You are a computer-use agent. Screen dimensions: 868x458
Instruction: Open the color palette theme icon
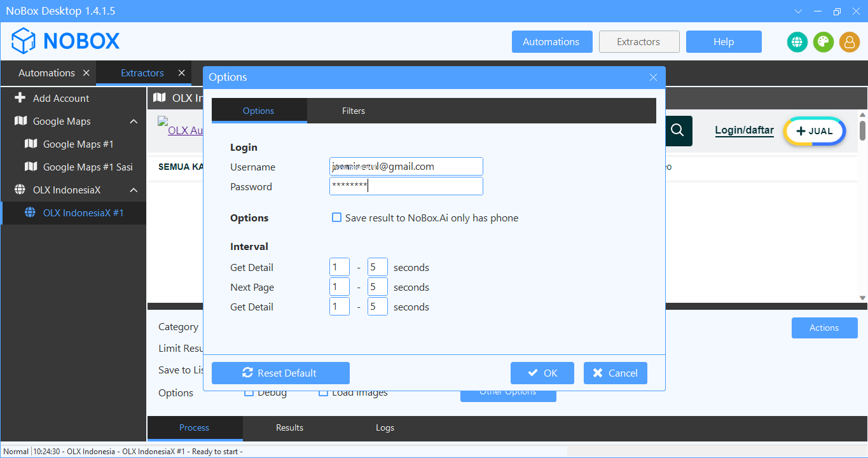[x=823, y=42]
